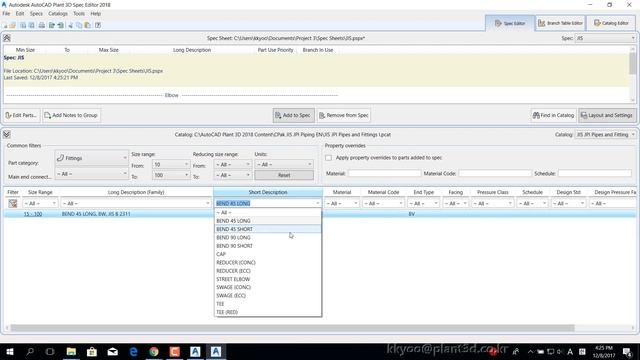
Task: Enable Apply property overrides checkbox
Action: (x=329, y=158)
